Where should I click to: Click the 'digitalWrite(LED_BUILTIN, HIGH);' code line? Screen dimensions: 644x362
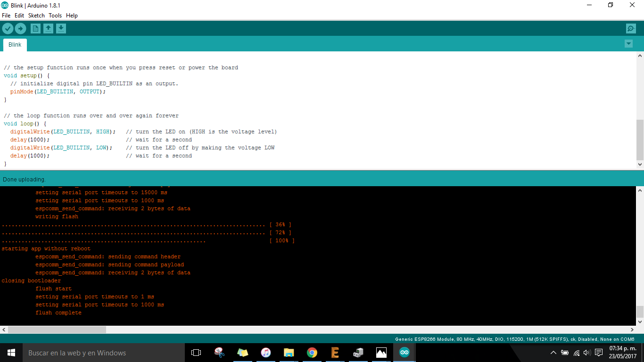pos(63,132)
